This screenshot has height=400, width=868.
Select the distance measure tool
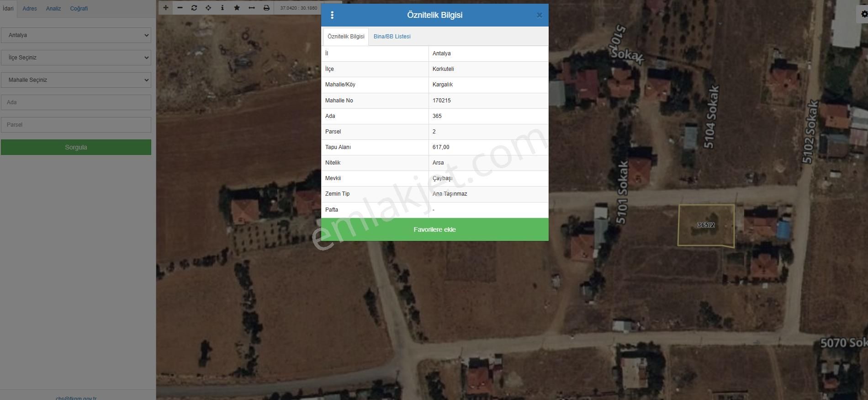[x=252, y=8]
